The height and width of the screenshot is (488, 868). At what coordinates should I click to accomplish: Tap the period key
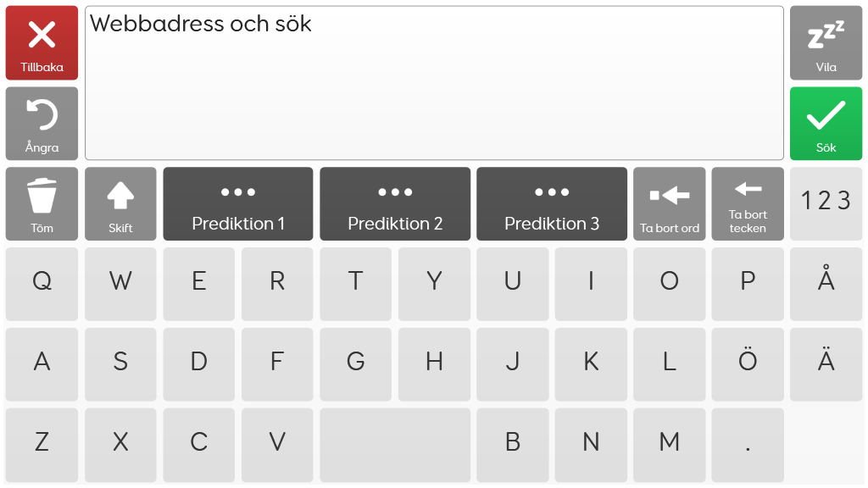click(748, 445)
